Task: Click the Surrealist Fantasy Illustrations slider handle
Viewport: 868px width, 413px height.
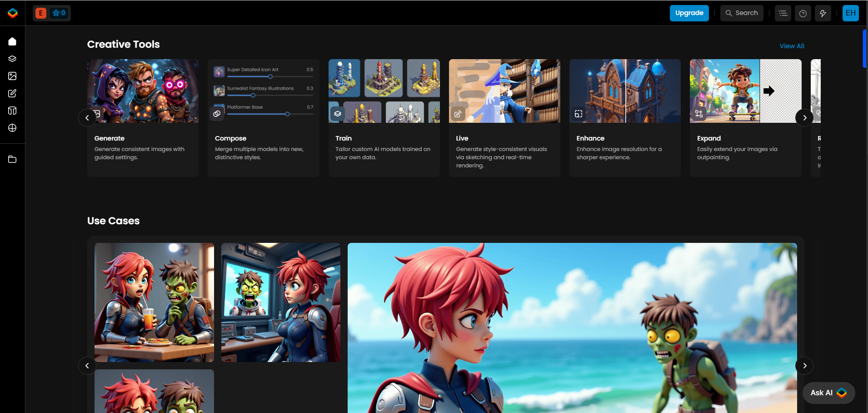Action: click(253, 96)
